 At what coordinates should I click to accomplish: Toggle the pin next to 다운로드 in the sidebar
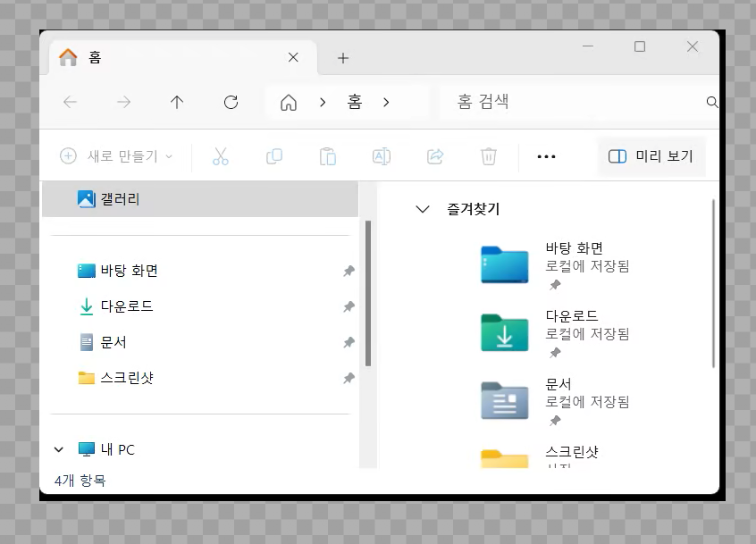(349, 306)
